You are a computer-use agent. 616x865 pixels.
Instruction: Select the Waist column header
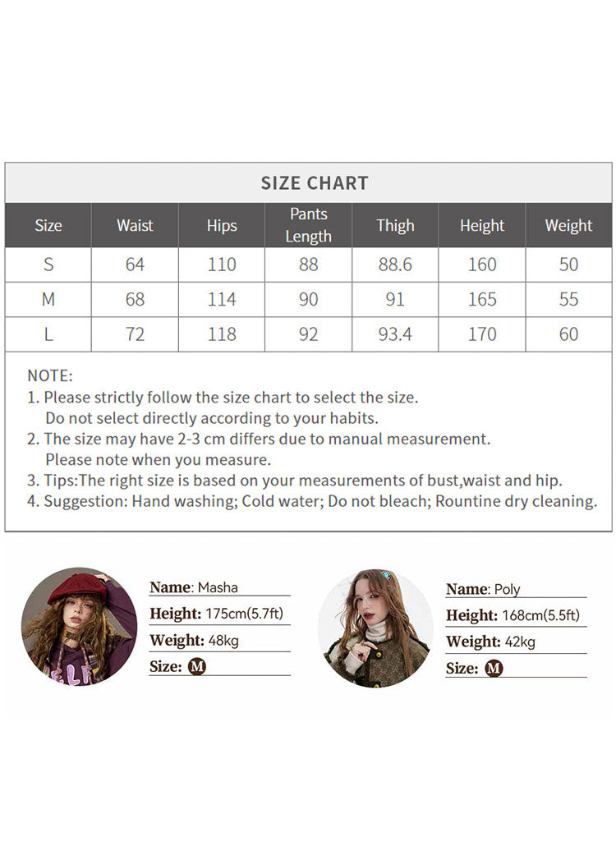tap(135, 225)
